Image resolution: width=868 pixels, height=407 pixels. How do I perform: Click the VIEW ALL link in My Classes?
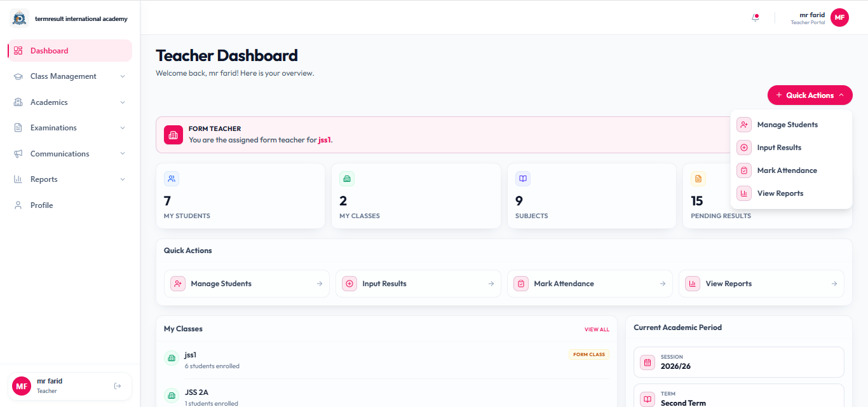[597, 329]
